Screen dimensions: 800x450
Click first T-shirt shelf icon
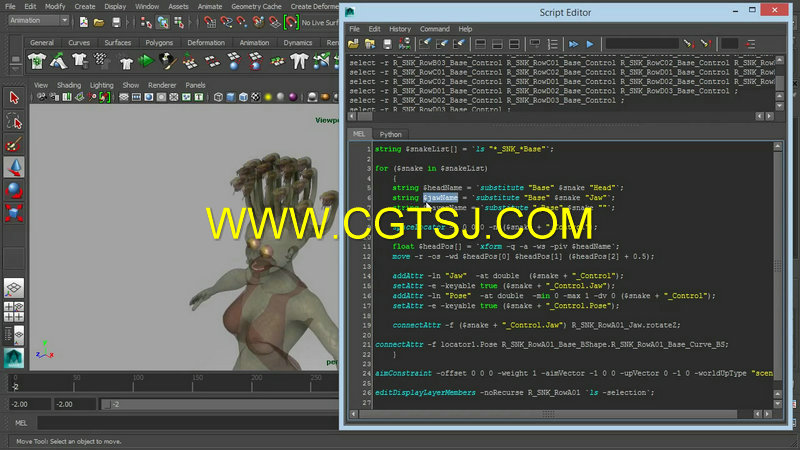tap(37, 61)
